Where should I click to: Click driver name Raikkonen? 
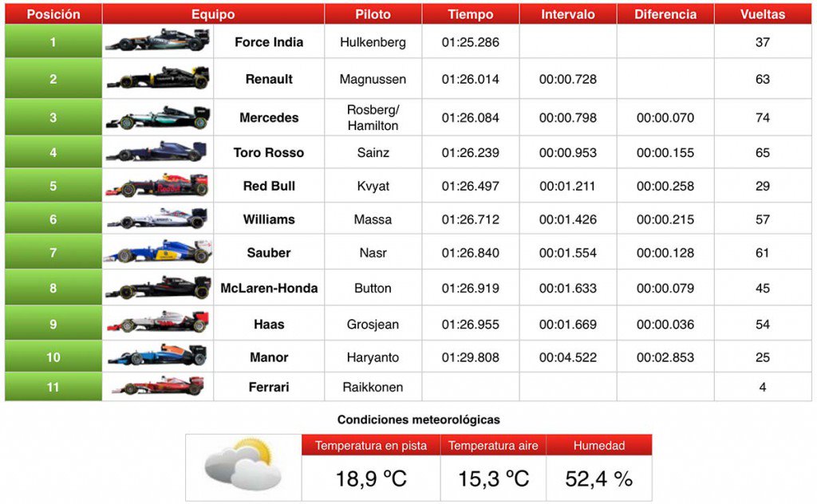(x=373, y=387)
